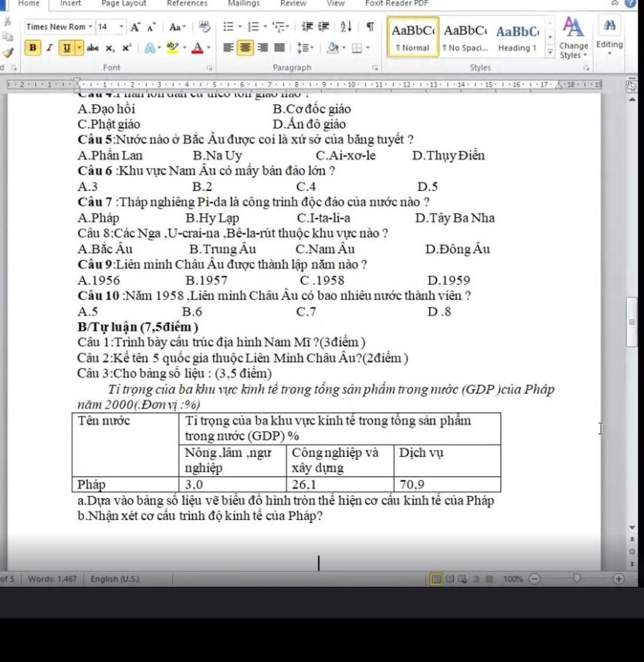This screenshot has height=662, width=644.
Task: Click the Copy icon
Action: coord(8,36)
